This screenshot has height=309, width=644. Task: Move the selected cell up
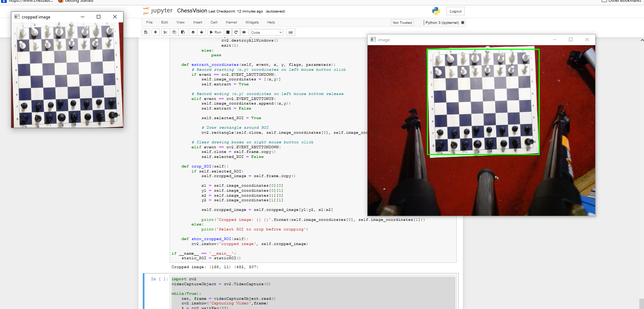193,32
